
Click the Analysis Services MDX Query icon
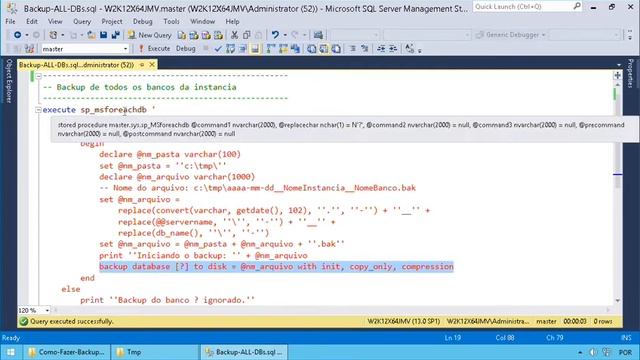[194, 35]
